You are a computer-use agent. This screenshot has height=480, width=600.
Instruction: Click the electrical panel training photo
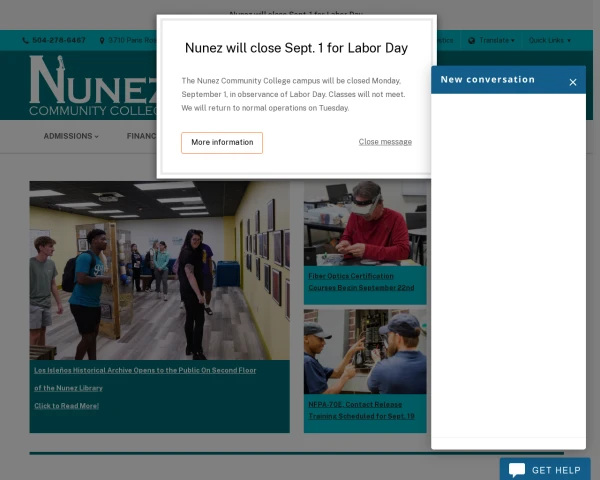[x=365, y=351]
